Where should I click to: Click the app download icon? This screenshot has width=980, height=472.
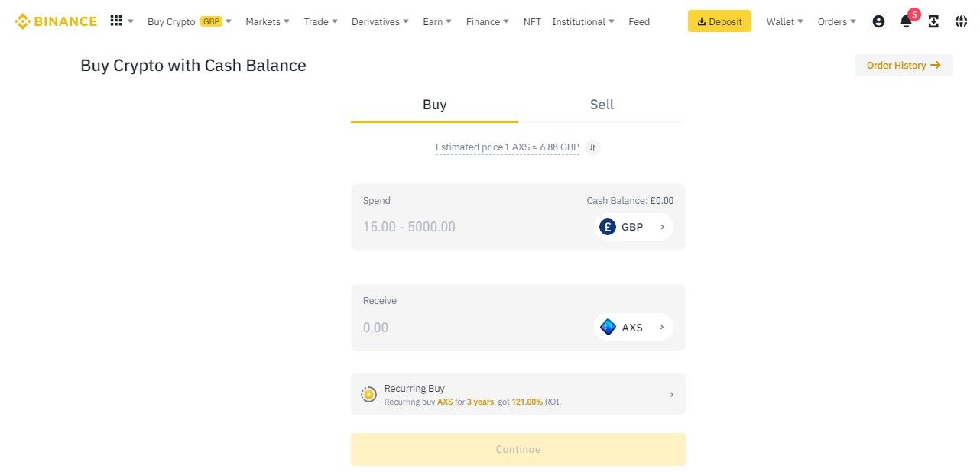coord(933,21)
